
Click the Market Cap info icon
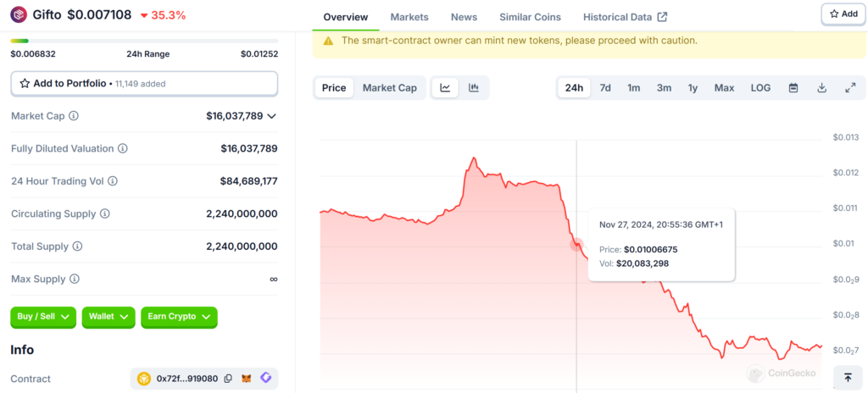point(73,116)
